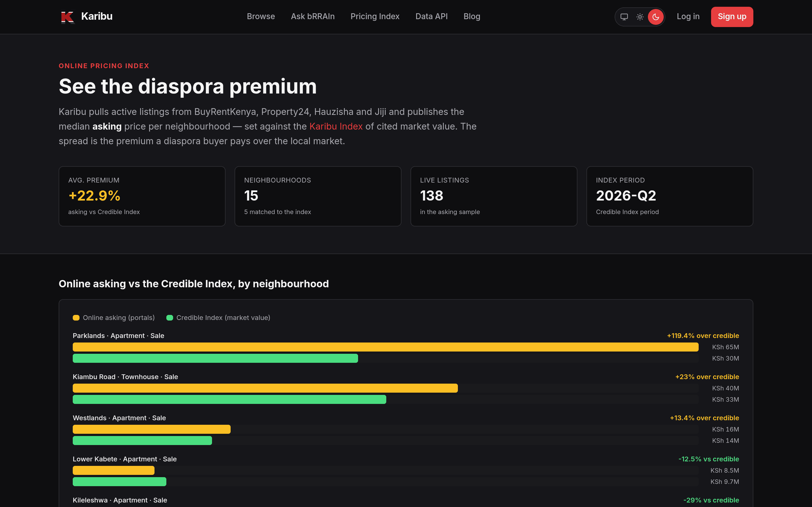Image resolution: width=812 pixels, height=507 pixels.
Task: Open Data API nav link
Action: (431, 16)
